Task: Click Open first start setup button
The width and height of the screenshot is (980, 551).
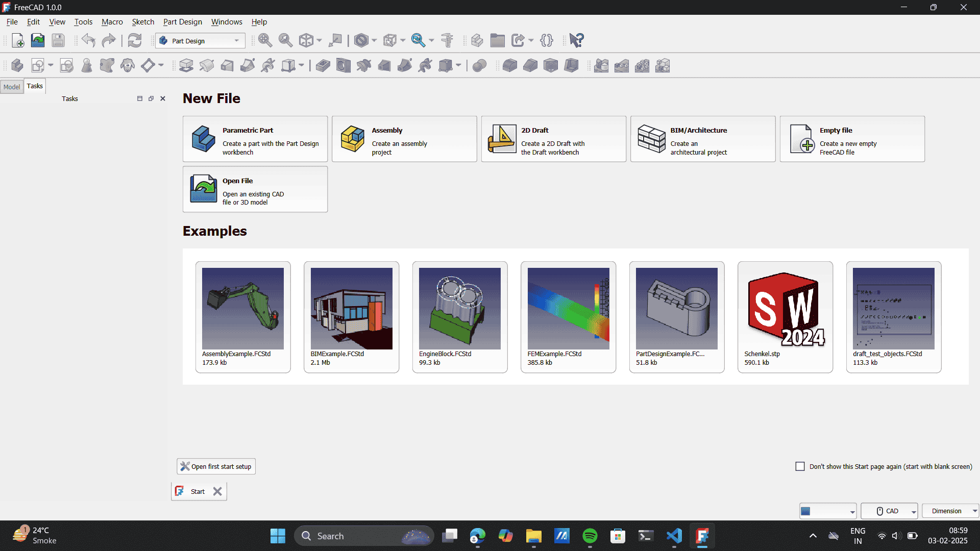Action: coord(217,466)
